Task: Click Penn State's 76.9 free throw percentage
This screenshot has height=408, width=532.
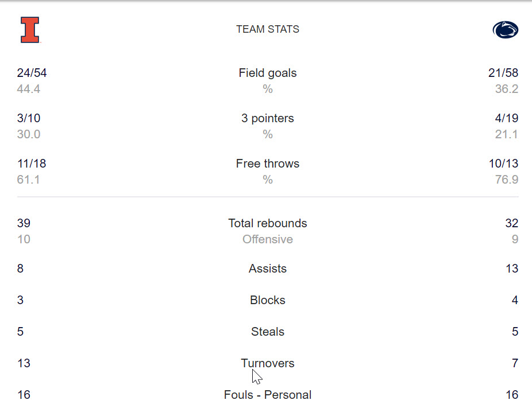Action: [507, 180]
